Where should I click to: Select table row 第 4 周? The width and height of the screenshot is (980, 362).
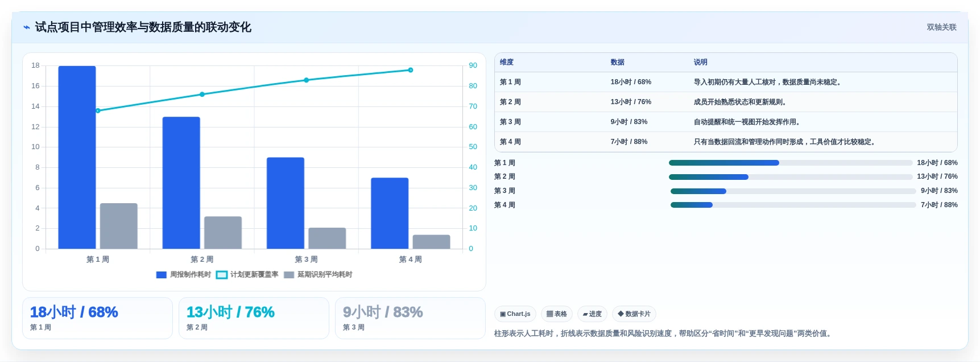726,142
